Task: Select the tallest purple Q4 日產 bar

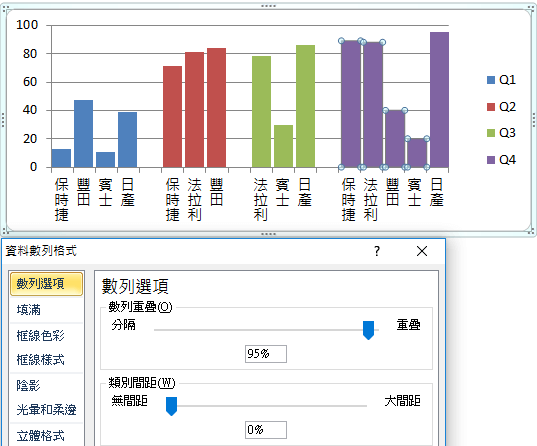Action: (439, 100)
